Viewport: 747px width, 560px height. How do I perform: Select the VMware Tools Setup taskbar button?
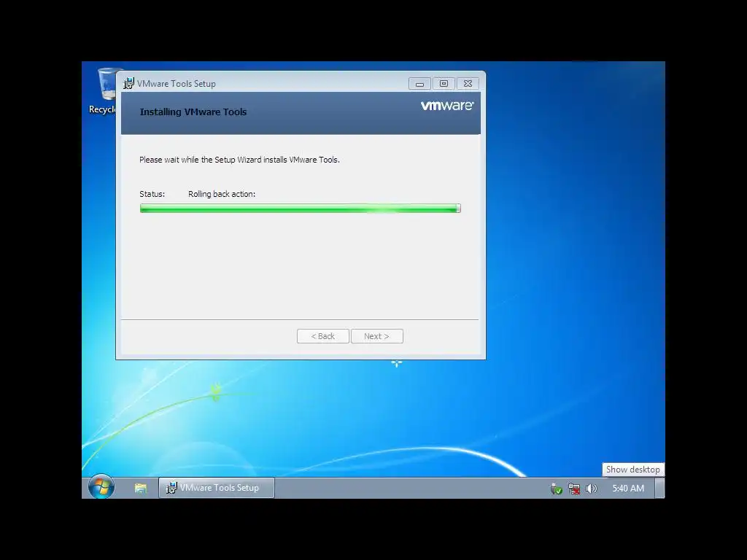(x=216, y=488)
